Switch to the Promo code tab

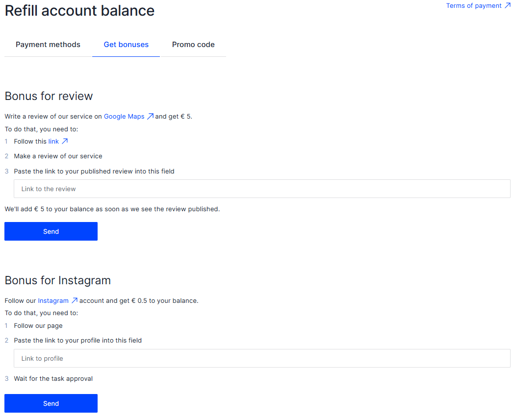[193, 45]
